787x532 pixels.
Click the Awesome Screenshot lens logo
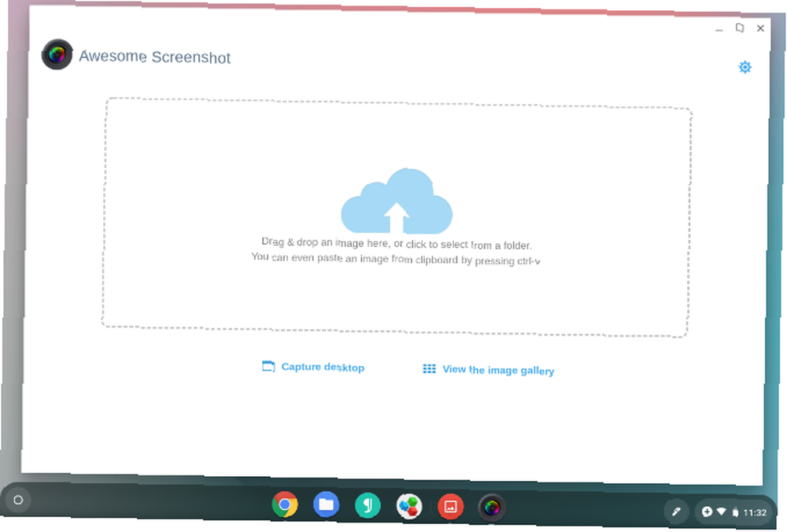[x=57, y=54]
